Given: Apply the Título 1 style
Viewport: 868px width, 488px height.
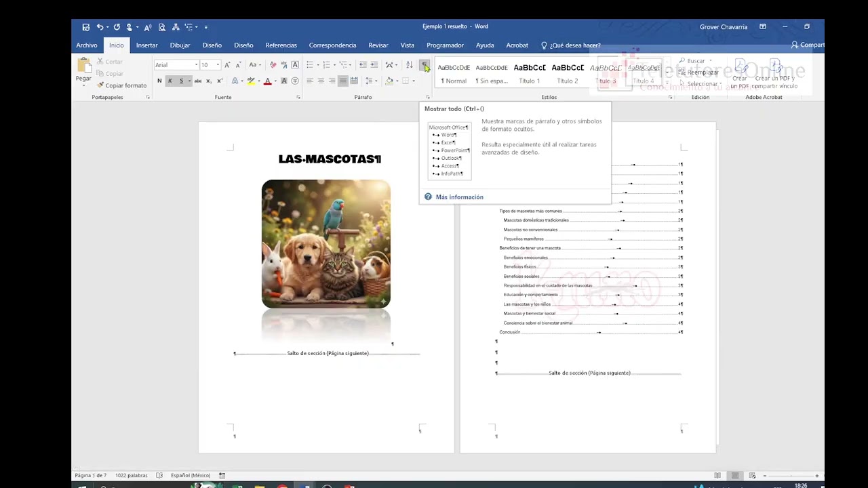Looking at the screenshot, I should tap(530, 74).
